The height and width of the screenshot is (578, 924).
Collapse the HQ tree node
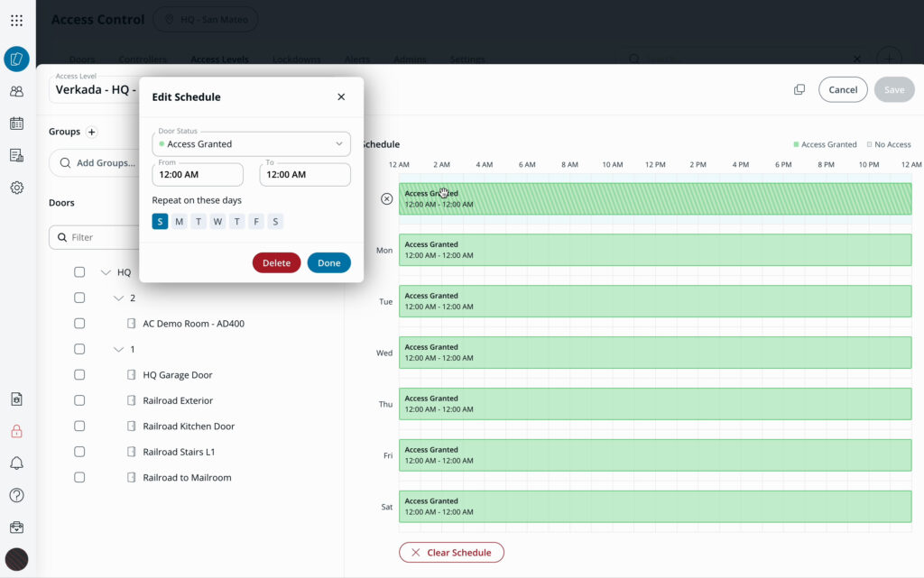tap(106, 272)
